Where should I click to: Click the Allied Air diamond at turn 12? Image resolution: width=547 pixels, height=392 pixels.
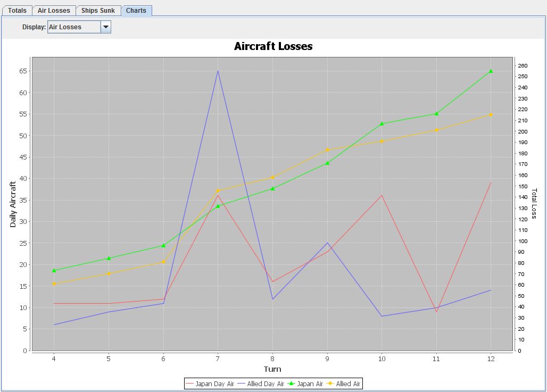491,115
